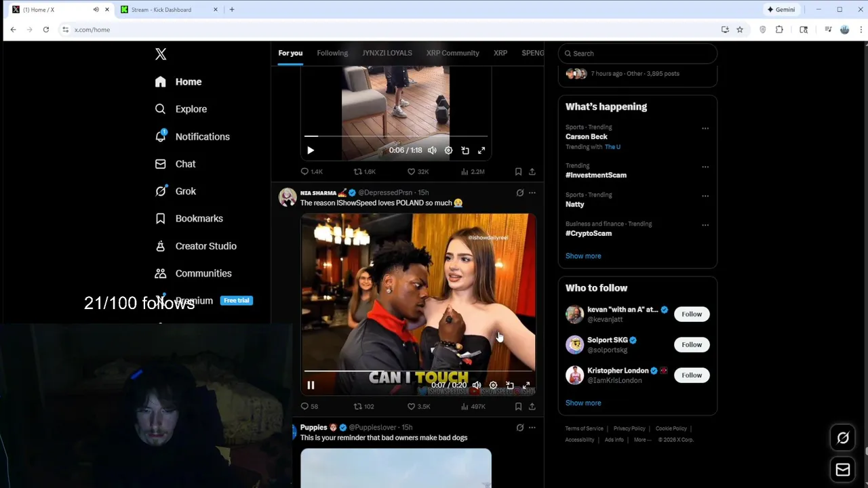Screen dimensions: 868x488
Task: Open the XRP Community tab
Action: (x=452, y=53)
